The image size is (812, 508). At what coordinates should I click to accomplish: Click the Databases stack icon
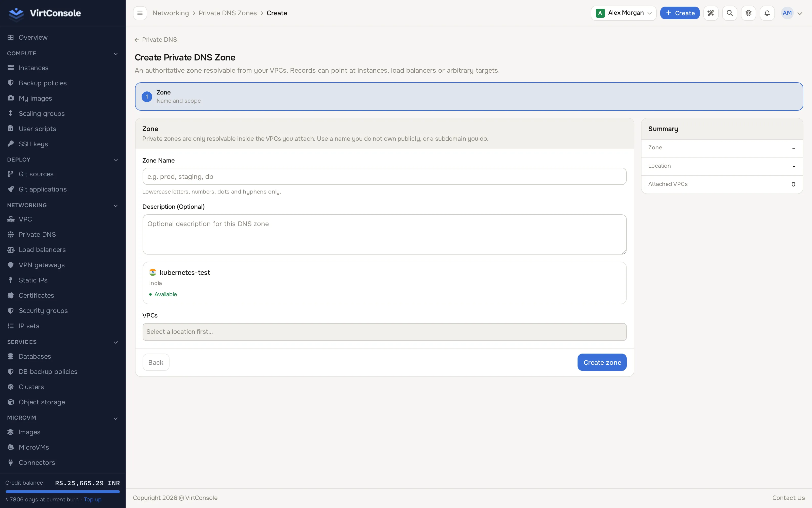(x=11, y=356)
